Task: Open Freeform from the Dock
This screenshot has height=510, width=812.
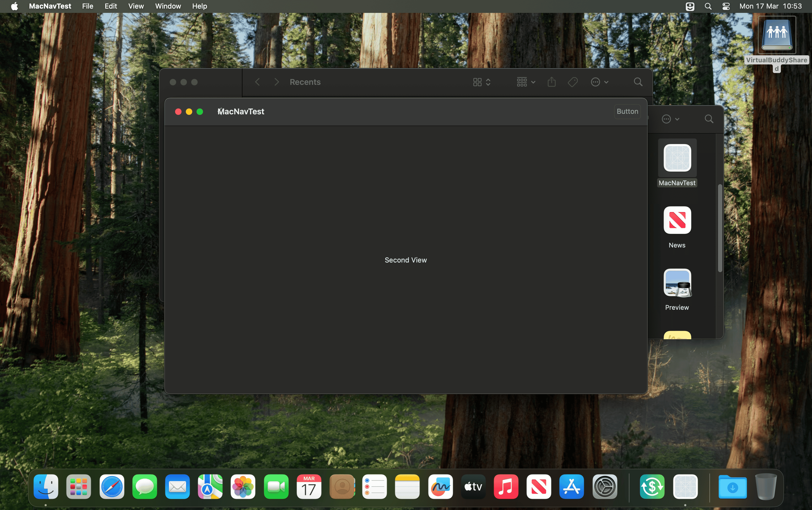Action: pos(440,486)
